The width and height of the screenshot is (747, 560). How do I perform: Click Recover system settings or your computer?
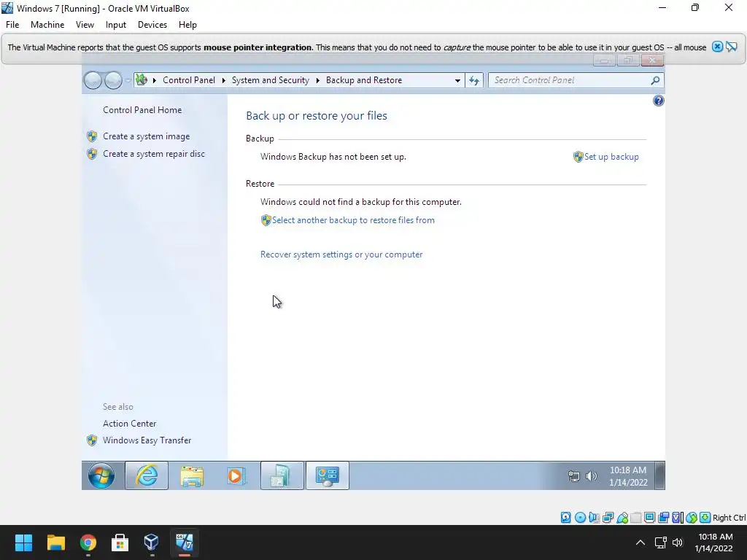pos(341,254)
